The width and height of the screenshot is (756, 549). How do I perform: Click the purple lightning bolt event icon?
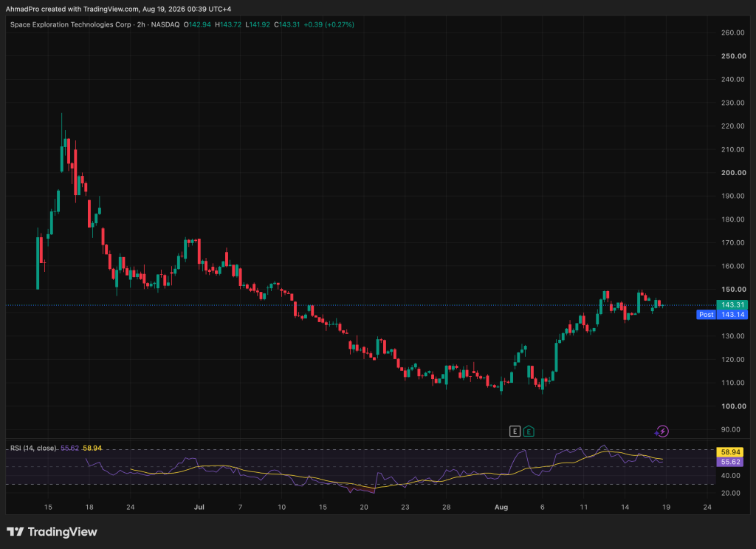663,432
